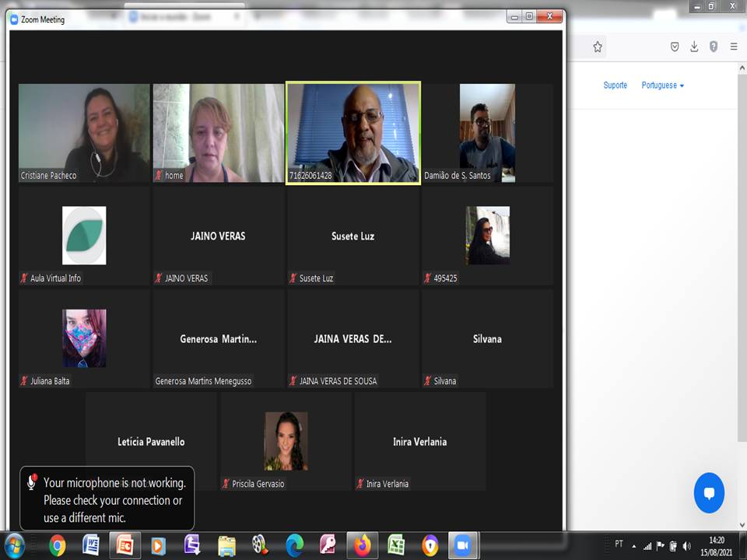Open the film reel movie maker icon
This screenshot has width=747, height=560.
[x=260, y=546]
